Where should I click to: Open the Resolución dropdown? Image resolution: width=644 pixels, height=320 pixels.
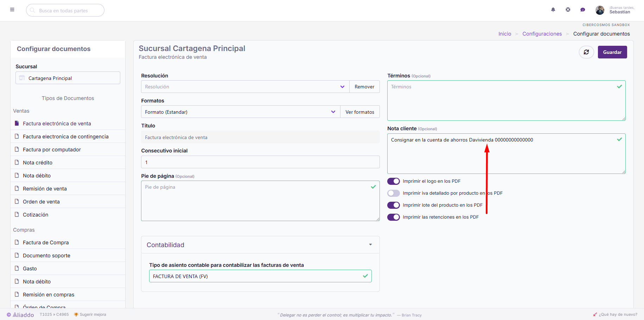pyautogui.click(x=245, y=87)
